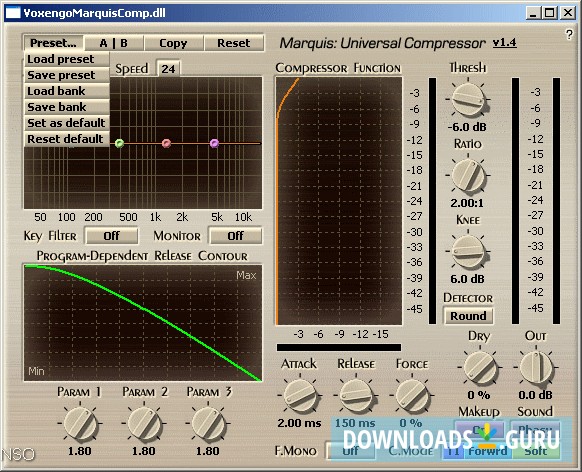Select the pink key filter node
The width and height of the screenshot is (582, 472).
(x=166, y=143)
